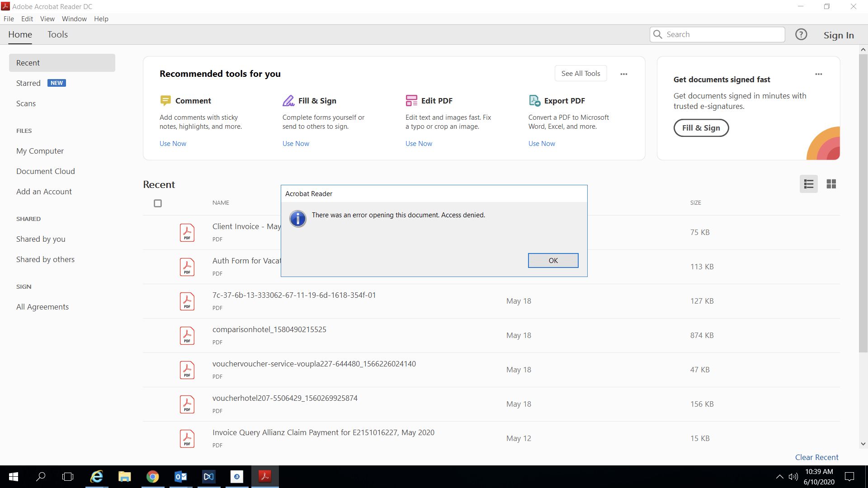Image resolution: width=868 pixels, height=488 pixels.
Task: Click OK in the Acrobat Reader error dialog
Action: coord(553,260)
